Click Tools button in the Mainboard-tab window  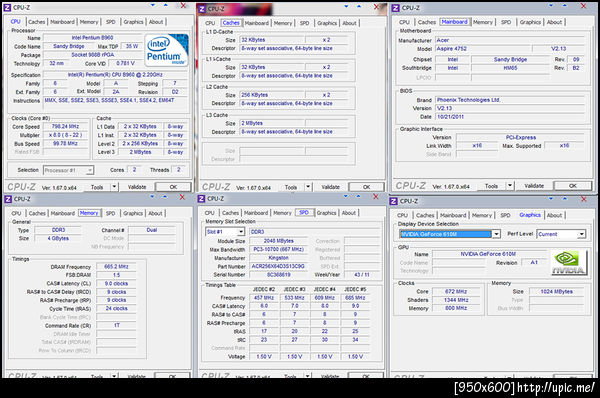click(x=491, y=186)
